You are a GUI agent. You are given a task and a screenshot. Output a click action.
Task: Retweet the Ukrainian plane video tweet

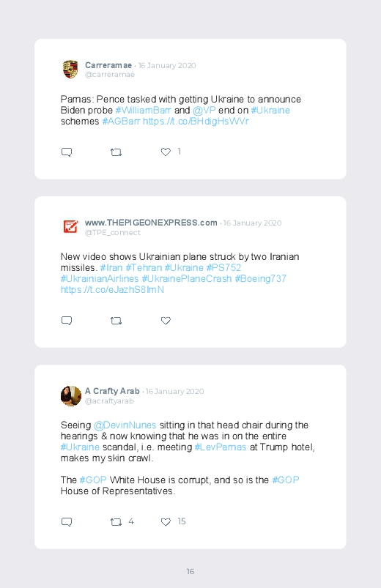pyautogui.click(x=116, y=321)
